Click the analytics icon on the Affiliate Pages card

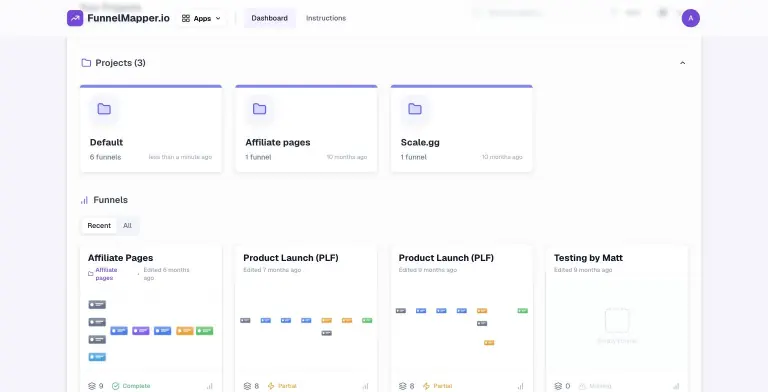point(210,386)
